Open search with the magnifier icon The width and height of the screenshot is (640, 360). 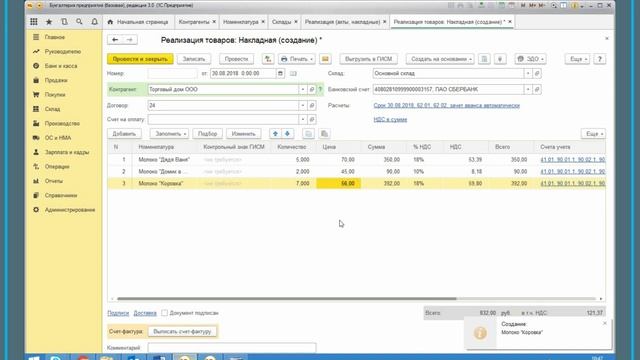pyautogui.click(x=79, y=22)
